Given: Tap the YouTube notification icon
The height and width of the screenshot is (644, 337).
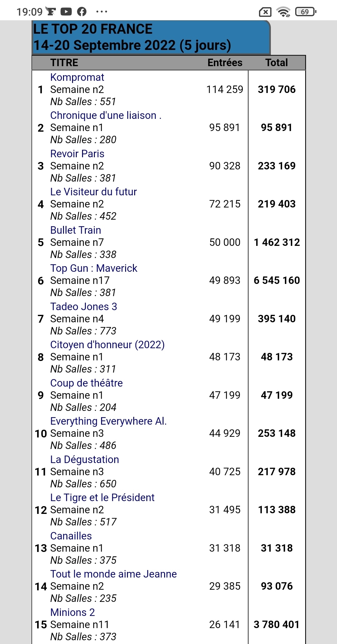Looking at the screenshot, I should tap(66, 12).
